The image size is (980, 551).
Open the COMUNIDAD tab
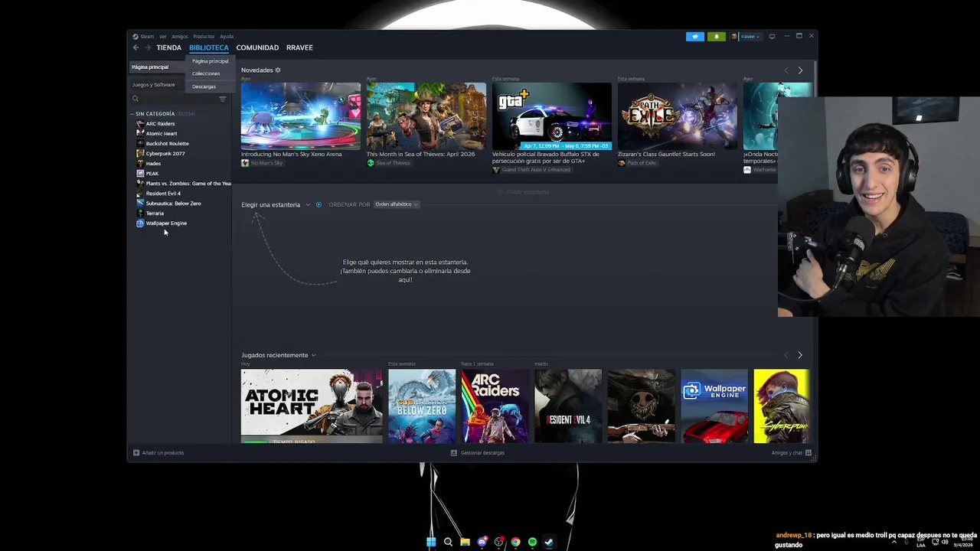[257, 47]
